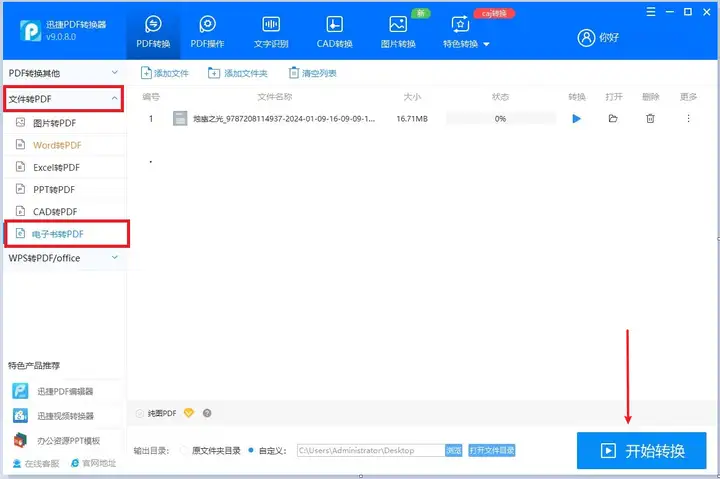The width and height of the screenshot is (720, 479).
Task: Click the 16.71MB file size
Action: [412, 119]
